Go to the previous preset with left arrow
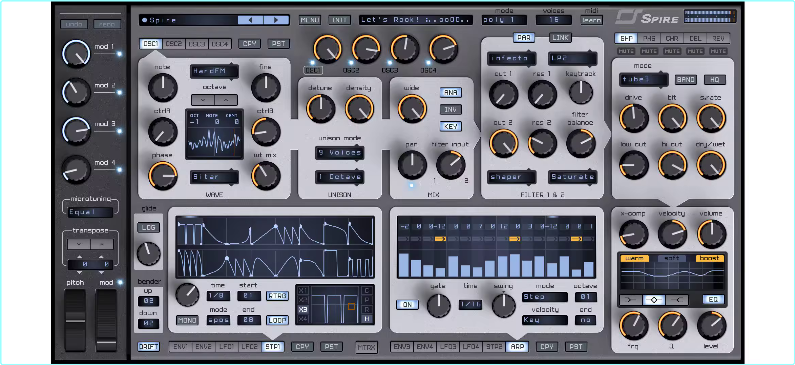Image resolution: width=795 pixels, height=365 pixels. click(250, 20)
